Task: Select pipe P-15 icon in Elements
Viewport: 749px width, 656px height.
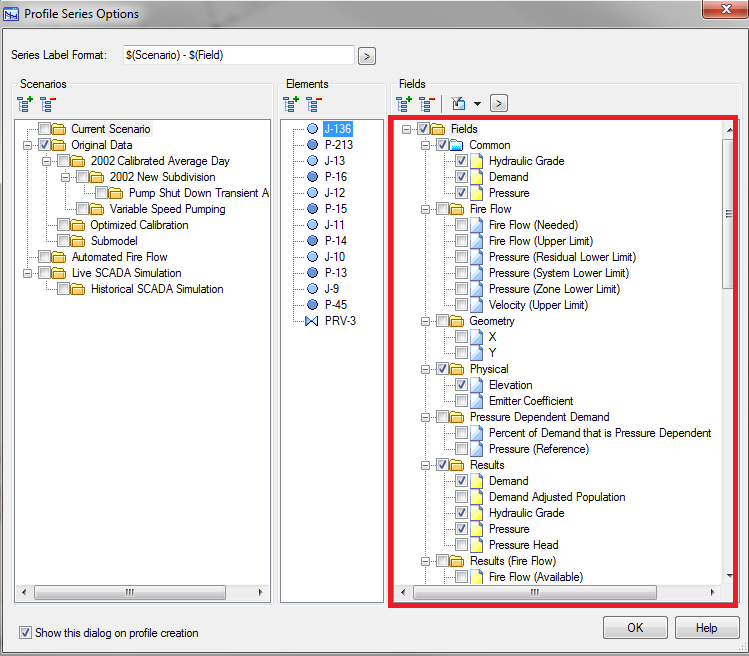Action: pyautogui.click(x=312, y=209)
